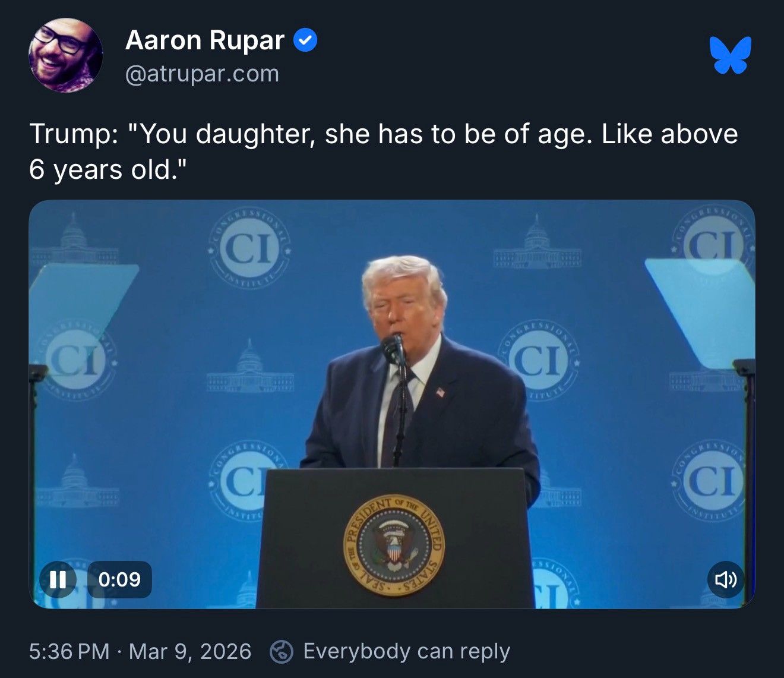Pause the playing video

point(58,579)
